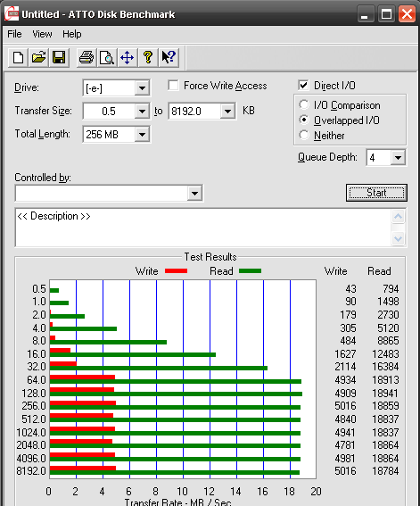This screenshot has height=506, width=420.
Task: Close the ATTO Disk Benchmark window
Action: click(x=407, y=14)
